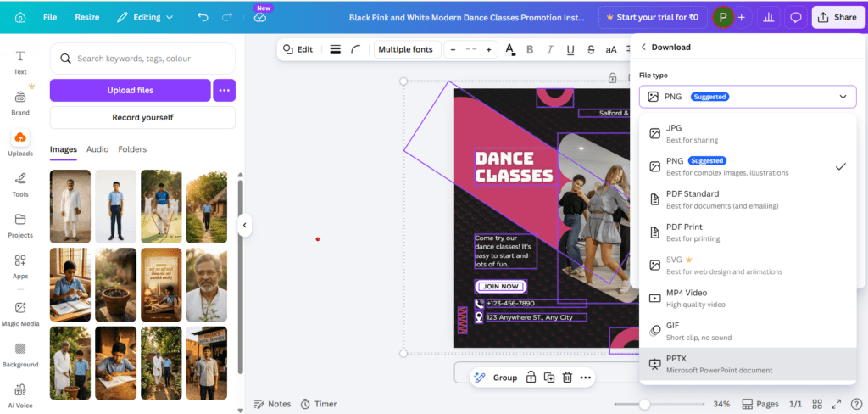Click the zoom level slider
Viewport: 868px width, 414px height.
pos(659,404)
